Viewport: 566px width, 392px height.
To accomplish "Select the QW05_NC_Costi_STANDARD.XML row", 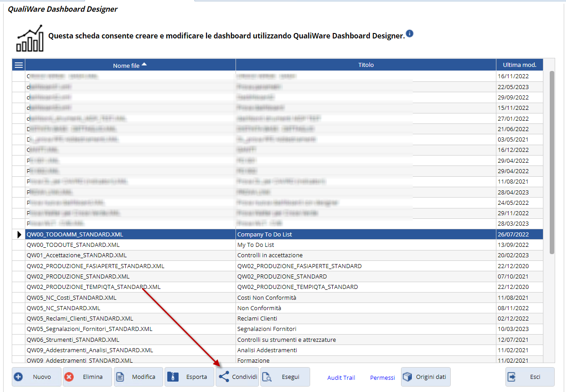I will click(71, 298).
